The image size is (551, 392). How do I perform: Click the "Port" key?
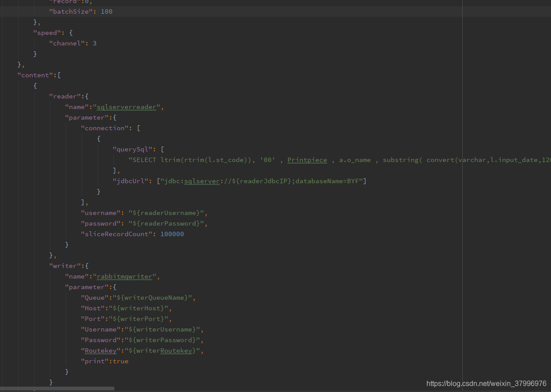(93, 319)
